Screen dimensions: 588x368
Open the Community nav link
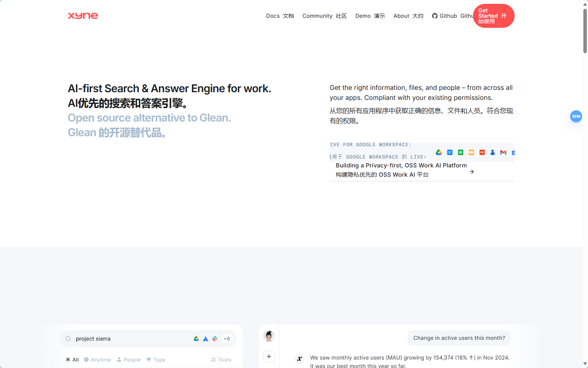324,16
